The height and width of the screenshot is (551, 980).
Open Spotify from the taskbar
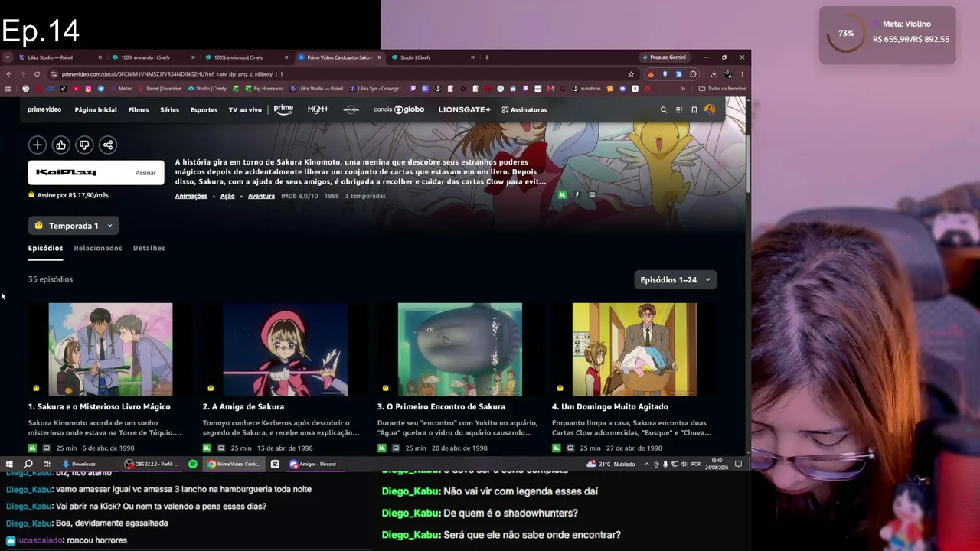coord(193,464)
